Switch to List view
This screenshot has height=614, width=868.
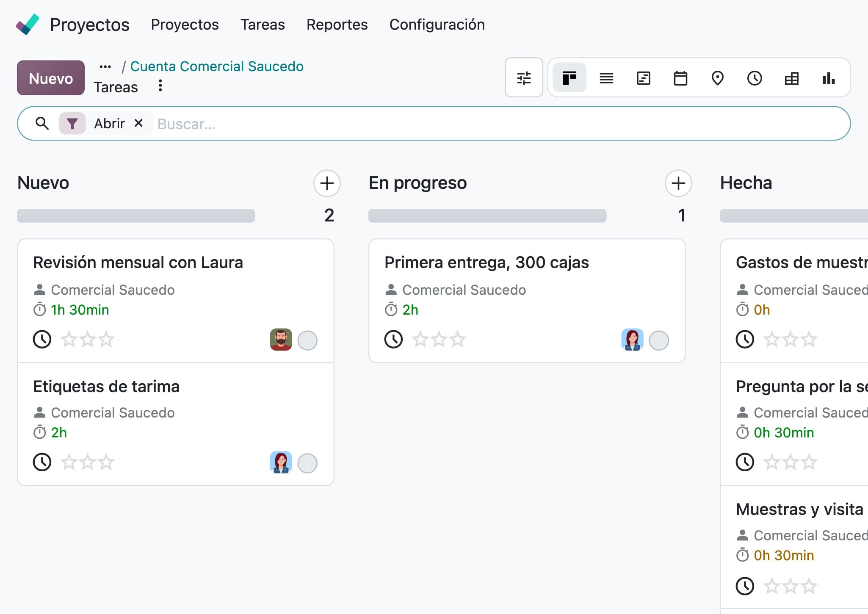(606, 78)
